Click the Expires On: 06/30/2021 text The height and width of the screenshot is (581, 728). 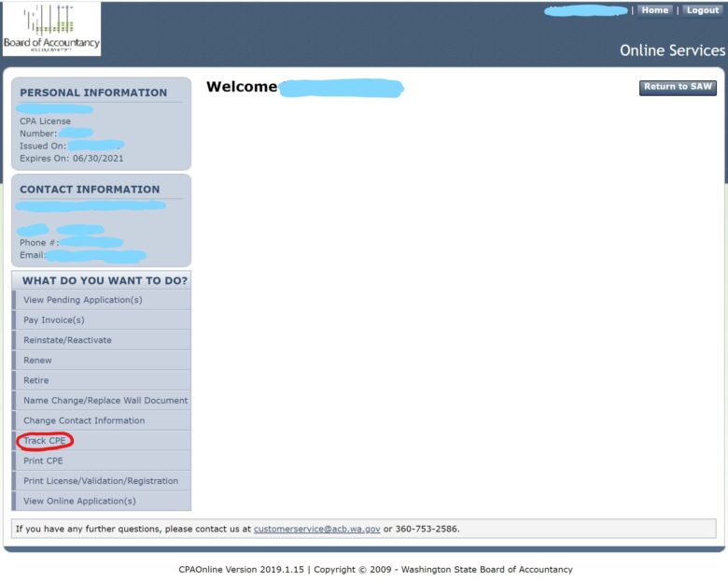(72, 158)
